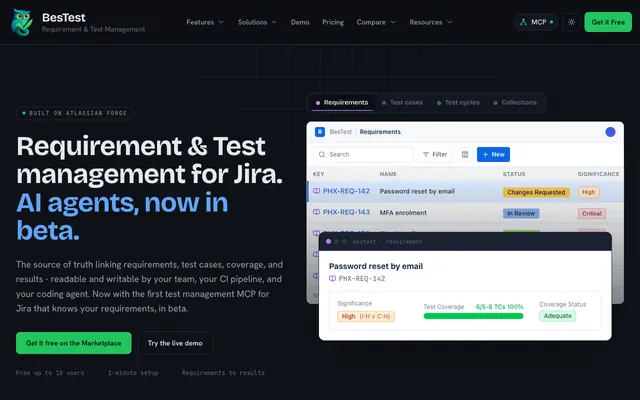Expand the Compare menu
Screen dimensions: 640x400
376,22
